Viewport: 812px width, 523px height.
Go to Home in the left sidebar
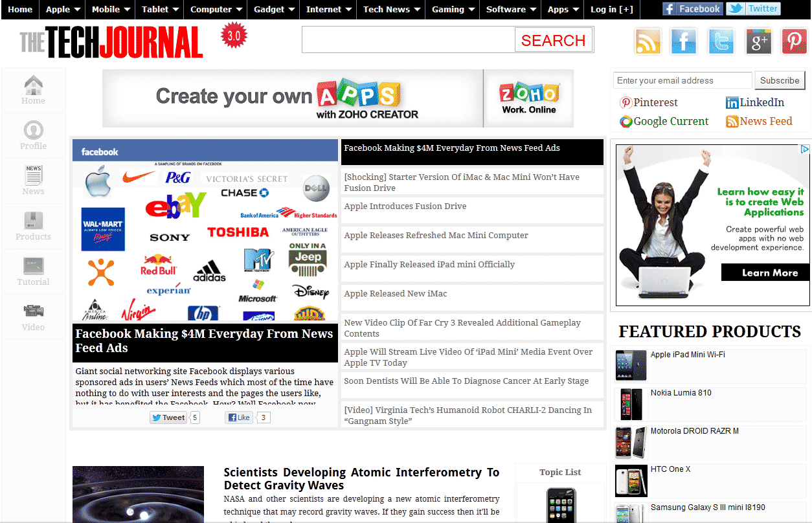click(33, 90)
